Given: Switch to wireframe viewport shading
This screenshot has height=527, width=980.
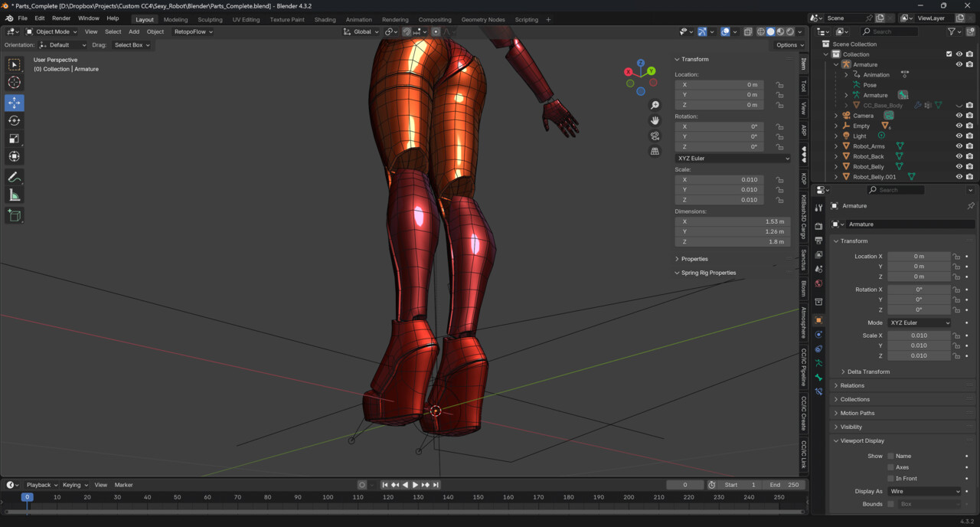Looking at the screenshot, I should [x=761, y=31].
